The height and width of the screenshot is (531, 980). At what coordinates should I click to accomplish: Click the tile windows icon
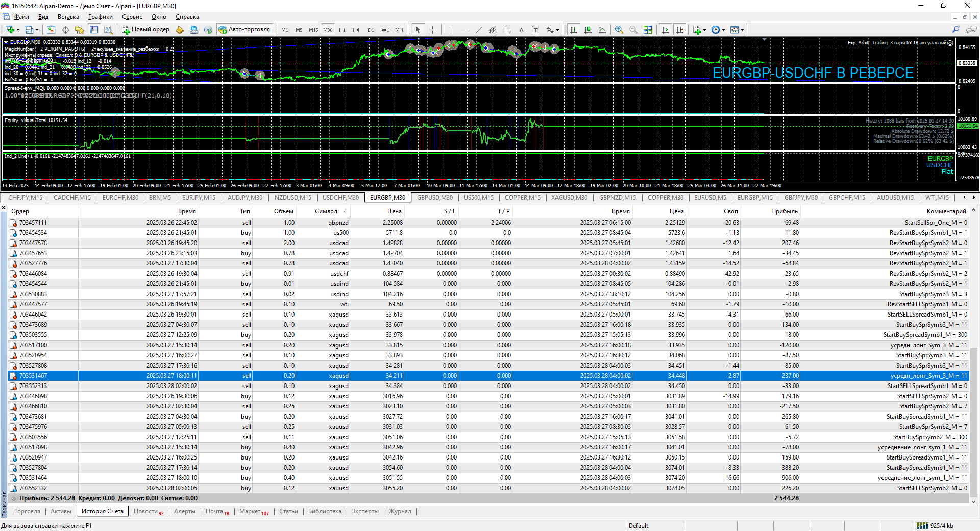(648, 30)
